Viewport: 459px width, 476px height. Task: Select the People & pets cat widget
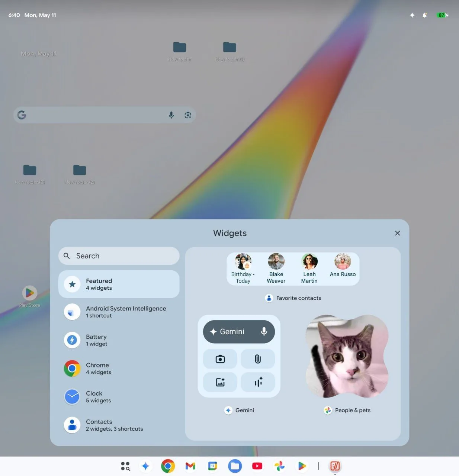point(347,356)
